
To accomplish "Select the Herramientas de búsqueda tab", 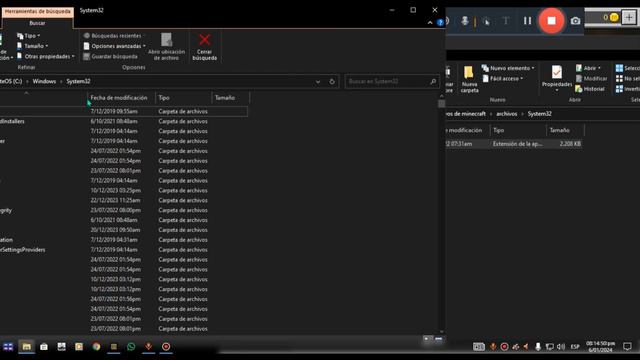I will 38,11.
